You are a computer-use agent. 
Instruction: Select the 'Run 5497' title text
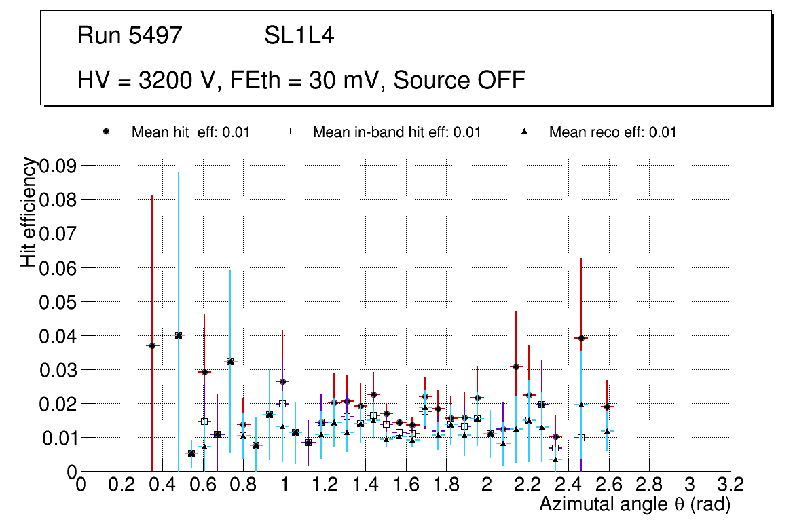coord(130,36)
